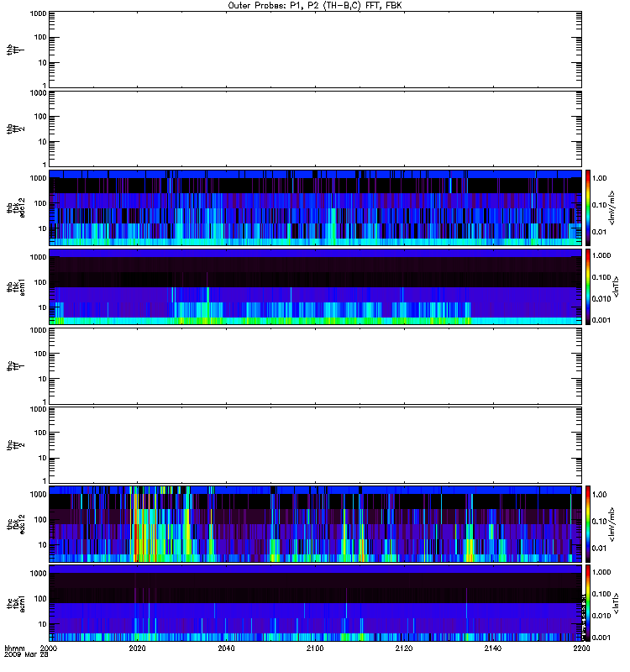The image size is (630, 672).
Task: Click the '0.100' tick on the thb scm1 color bar
Action: [601, 277]
